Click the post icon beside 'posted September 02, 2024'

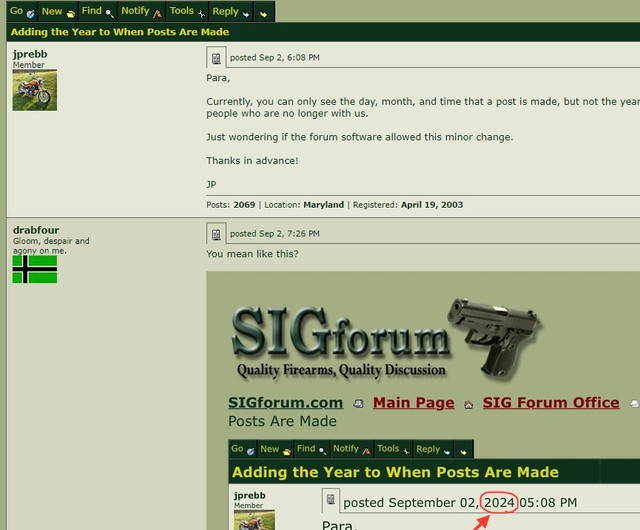pyautogui.click(x=331, y=500)
